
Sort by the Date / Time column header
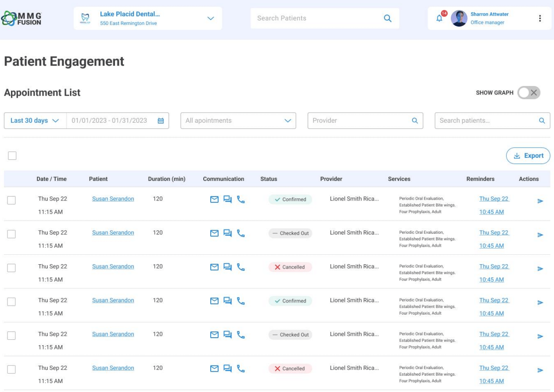coord(52,179)
